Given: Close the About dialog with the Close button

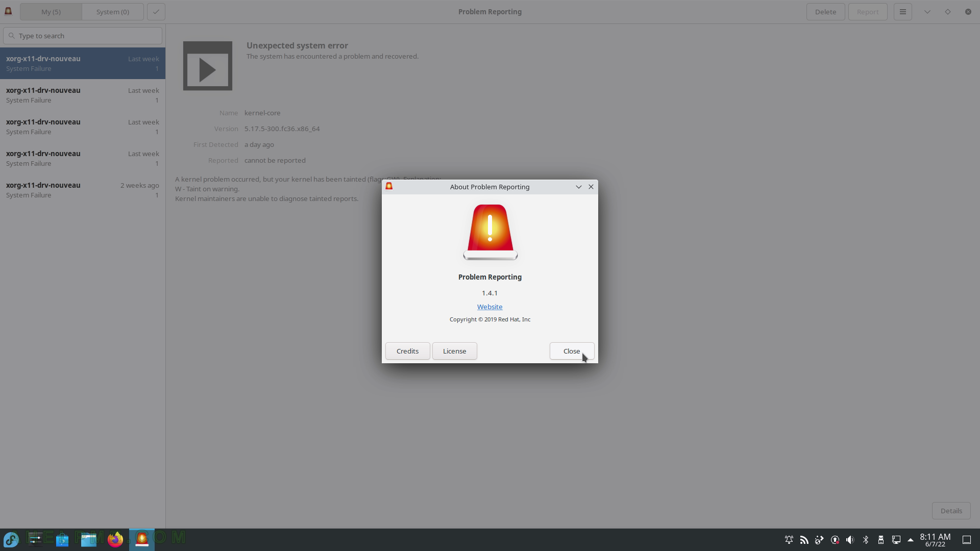Looking at the screenshot, I should tap(572, 351).
